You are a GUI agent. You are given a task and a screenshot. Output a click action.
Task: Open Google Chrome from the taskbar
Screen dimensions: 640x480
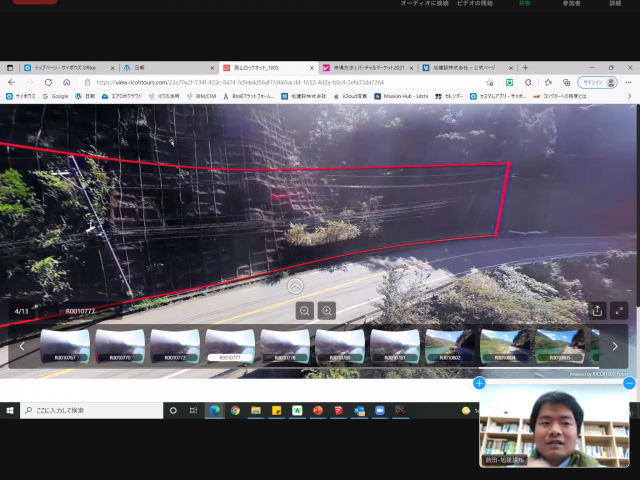[x=235, y=411]
